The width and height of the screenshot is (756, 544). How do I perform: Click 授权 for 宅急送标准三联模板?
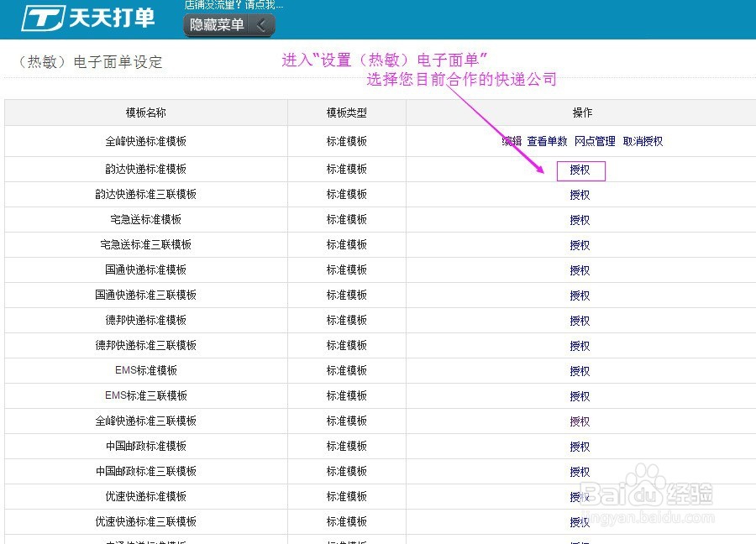click(x=580, y=245)
